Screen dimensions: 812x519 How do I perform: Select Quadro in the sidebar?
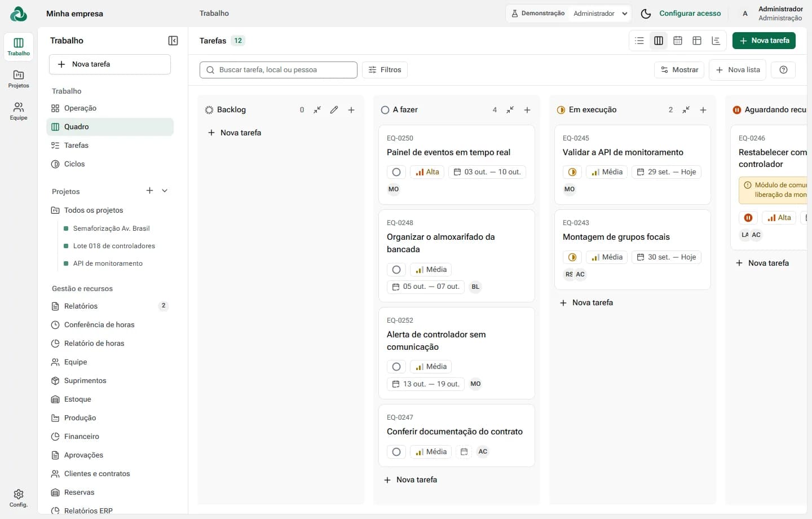(110, 127)
